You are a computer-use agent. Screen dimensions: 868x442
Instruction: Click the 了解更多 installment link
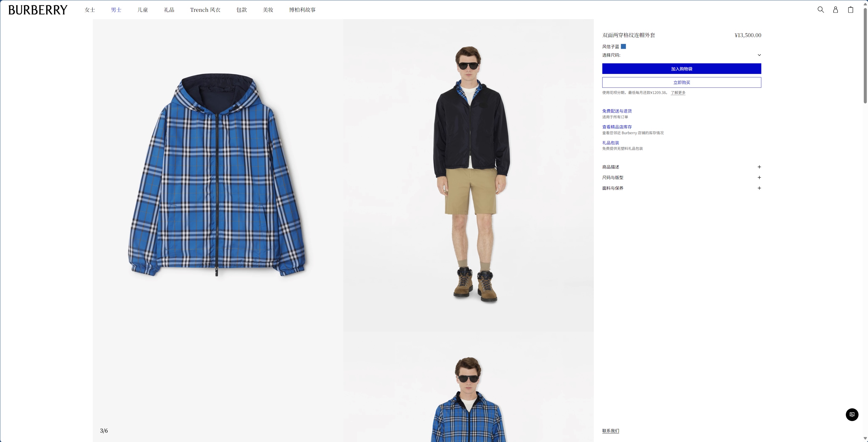678,93
